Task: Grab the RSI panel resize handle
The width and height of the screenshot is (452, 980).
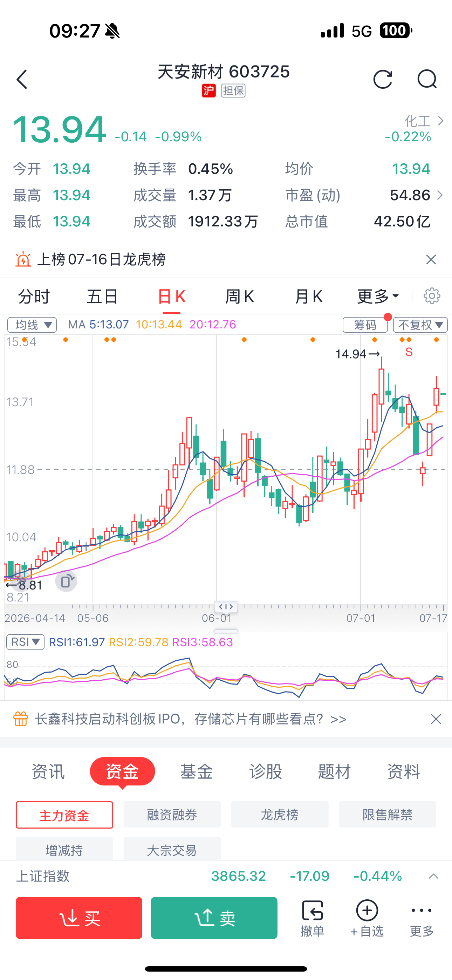Action: (226, 632)
